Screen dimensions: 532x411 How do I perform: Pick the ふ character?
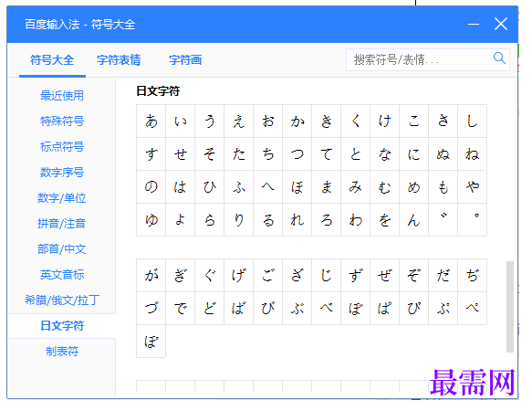238,187
